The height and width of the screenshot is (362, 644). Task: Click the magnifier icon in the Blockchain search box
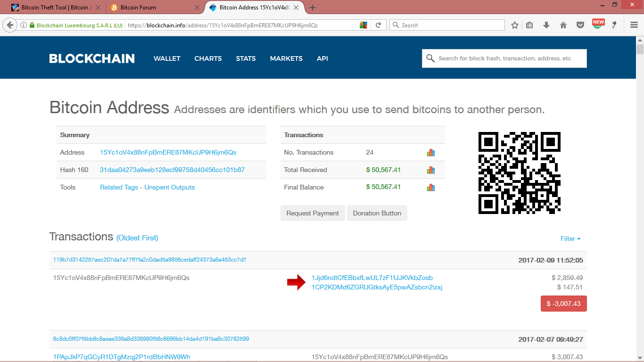430,58
